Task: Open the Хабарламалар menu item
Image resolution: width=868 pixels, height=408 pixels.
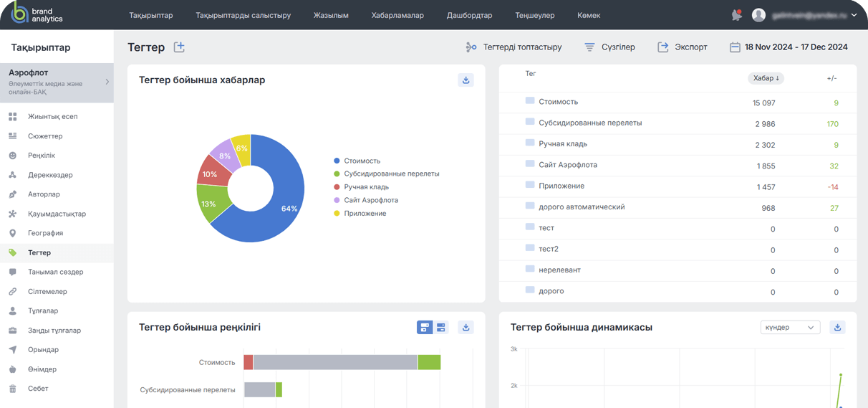Action: pos(397,15)
